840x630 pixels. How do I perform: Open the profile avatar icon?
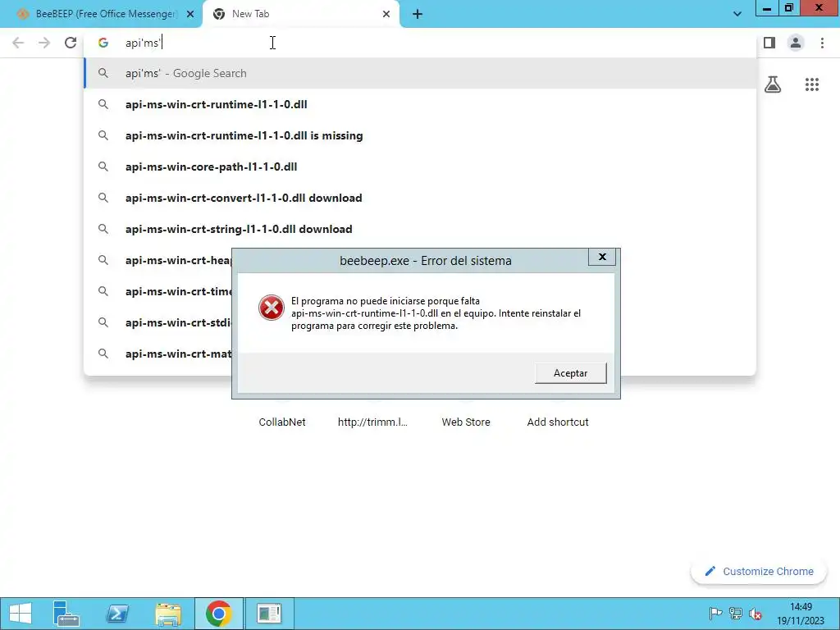796,43
